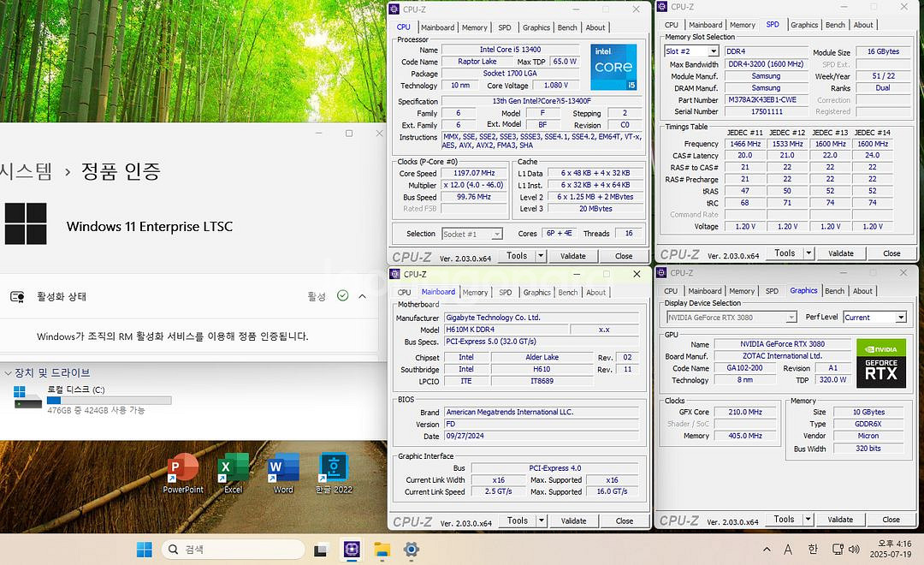Click the CPU-Z title icon in Graphics window
Image resolution: width=924 pixels, height=565 pixels.
[661, 272]
